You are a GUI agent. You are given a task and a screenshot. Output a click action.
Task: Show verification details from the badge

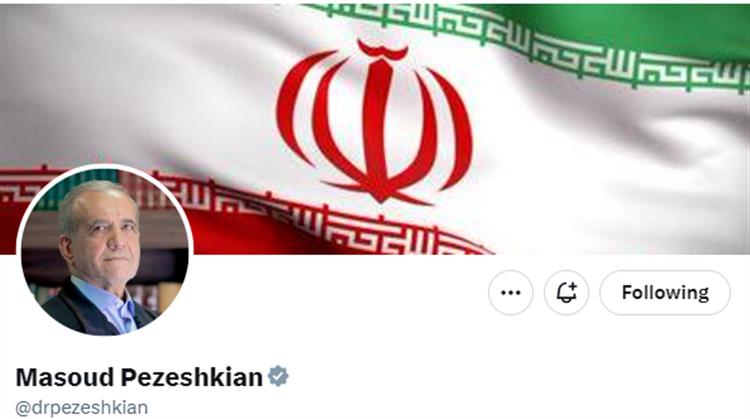point(278,376)
